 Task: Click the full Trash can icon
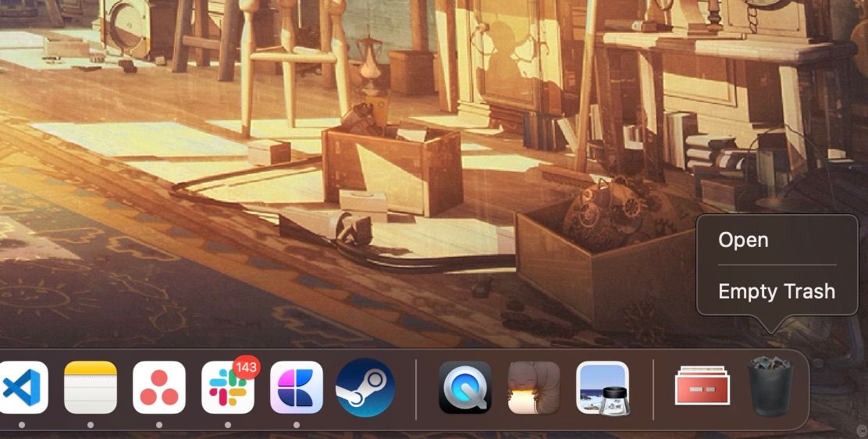[x=770, y=387]
